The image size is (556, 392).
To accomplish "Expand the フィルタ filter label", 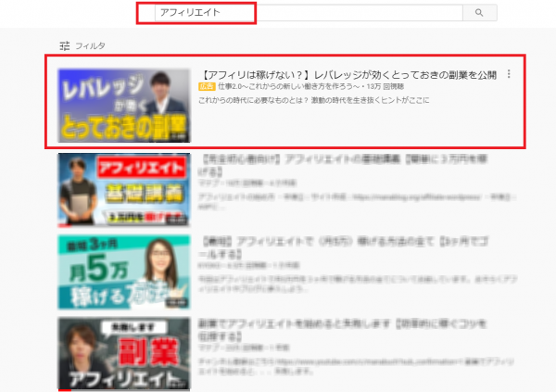I will pos(91,45).
